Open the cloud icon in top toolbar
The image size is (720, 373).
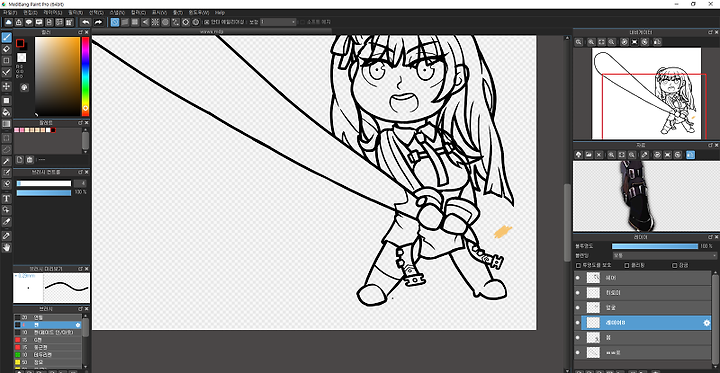coord(9,22)
